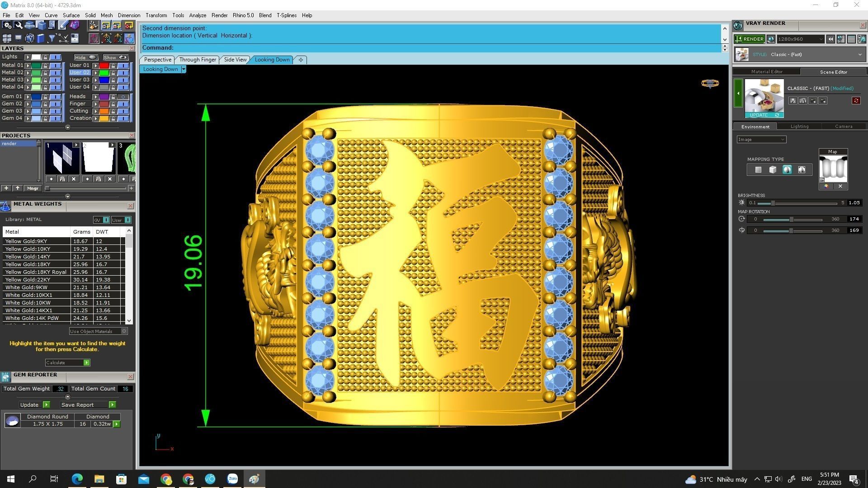Click the rewind double-arrow icon in VRay panel

830,39
